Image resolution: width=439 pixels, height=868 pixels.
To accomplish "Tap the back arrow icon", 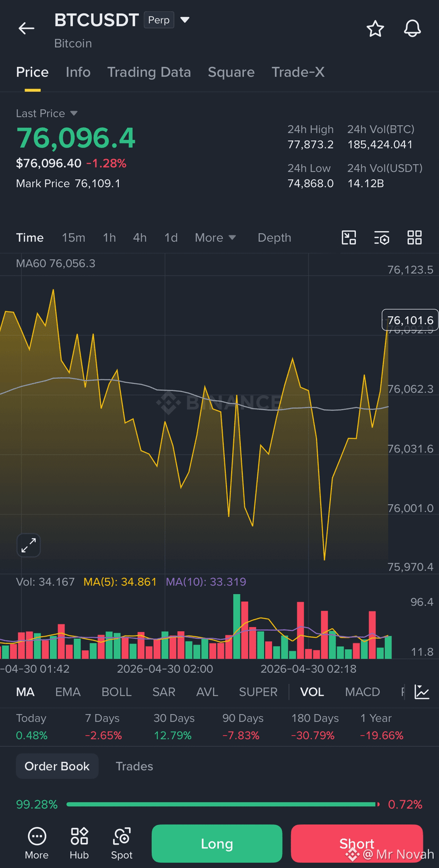I will 27,29.
